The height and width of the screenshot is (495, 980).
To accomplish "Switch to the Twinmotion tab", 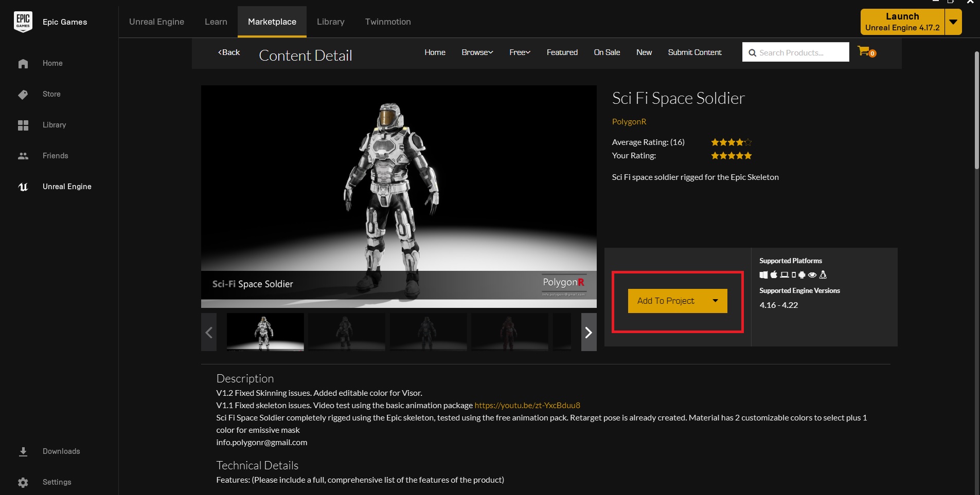I will [x=388, y=22].
